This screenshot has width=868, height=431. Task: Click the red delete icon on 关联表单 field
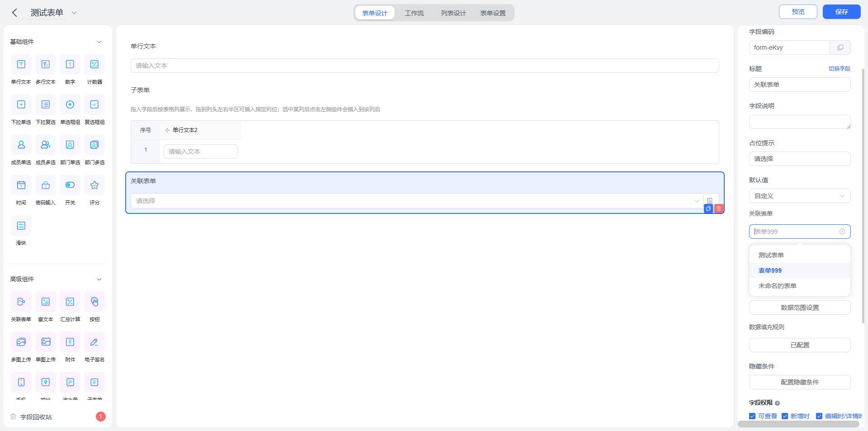719,208
